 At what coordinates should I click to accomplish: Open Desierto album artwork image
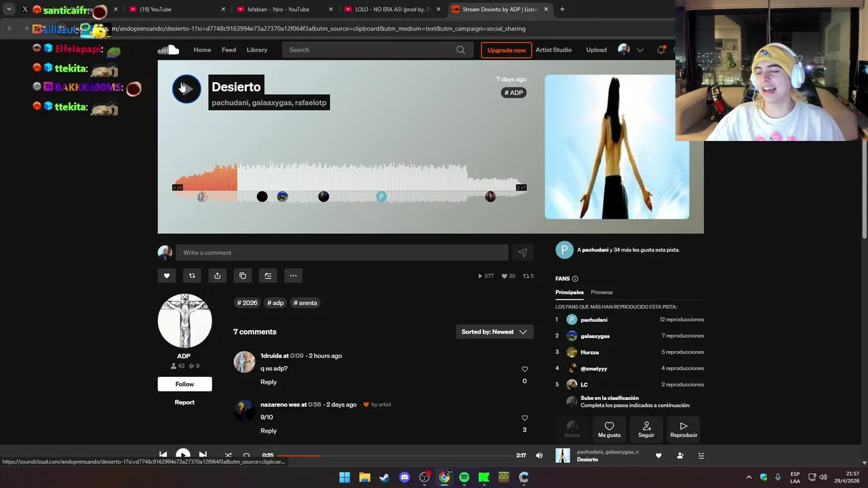pyautogui.click(x=617, y=147)
